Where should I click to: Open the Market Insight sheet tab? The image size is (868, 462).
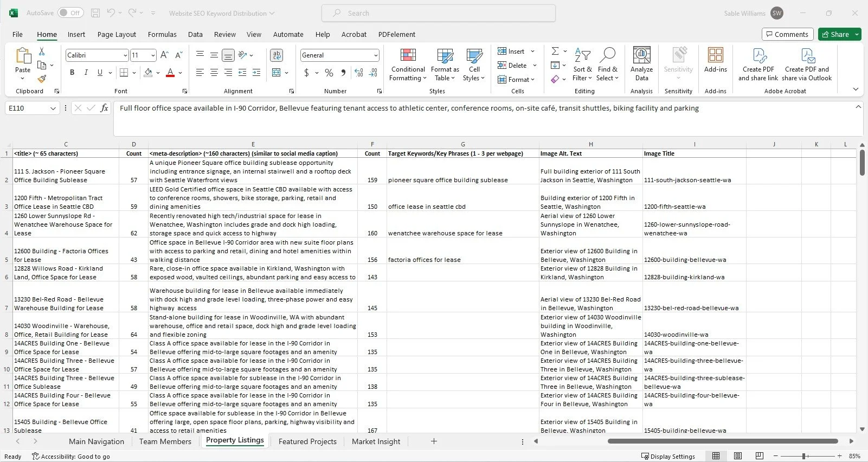376,441
